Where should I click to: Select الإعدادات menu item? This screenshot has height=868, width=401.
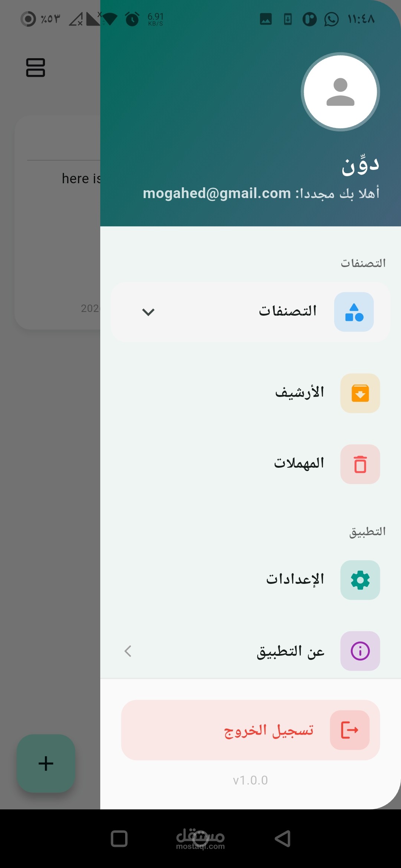(x=251, y=580)
